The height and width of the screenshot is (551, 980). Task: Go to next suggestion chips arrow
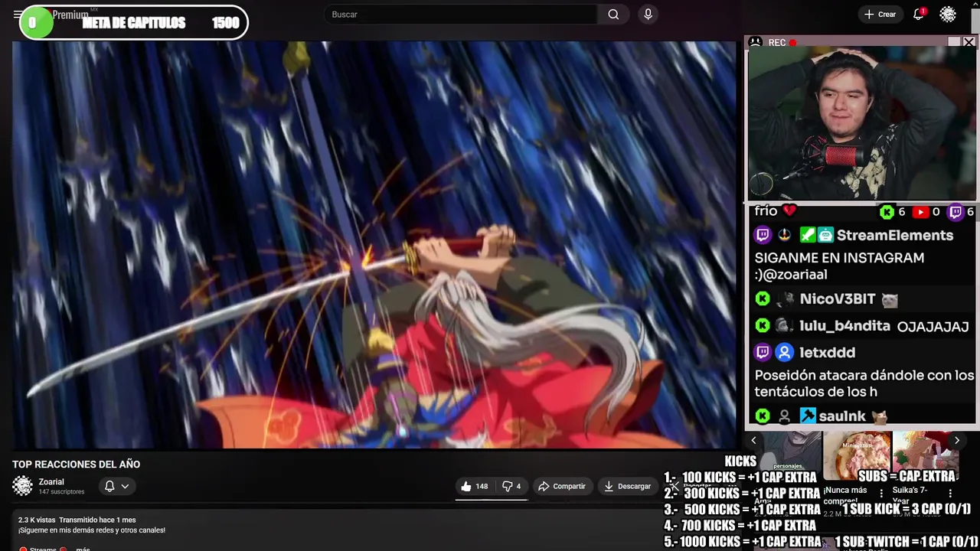coord(956,440)
